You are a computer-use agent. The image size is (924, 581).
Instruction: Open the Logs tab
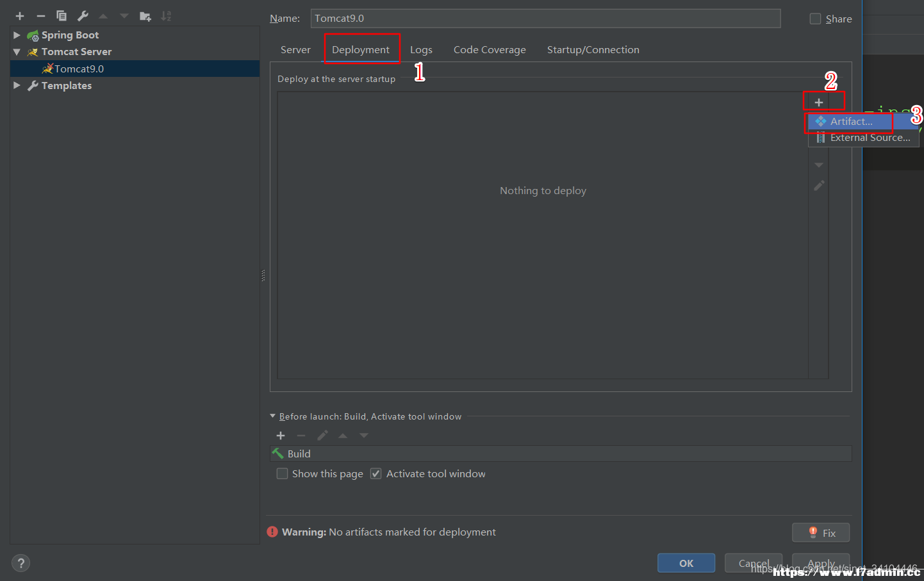(x=421, y=50)
